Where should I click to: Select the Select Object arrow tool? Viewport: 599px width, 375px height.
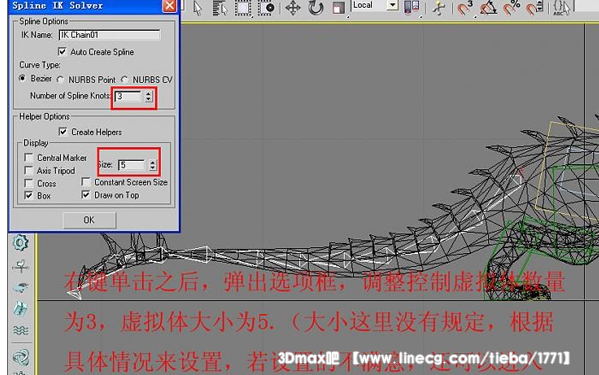pyautogui.click(x=198, y=8)
